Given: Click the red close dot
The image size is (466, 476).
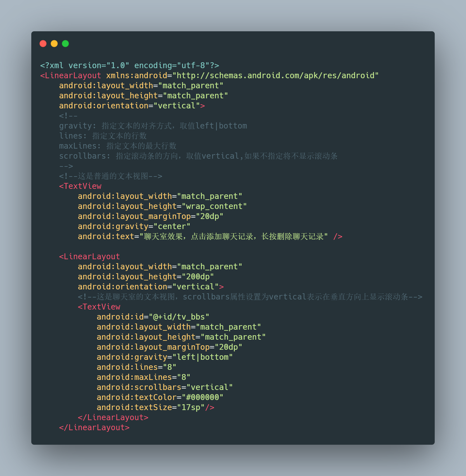Looking at the screenshot, I should 43,44.
